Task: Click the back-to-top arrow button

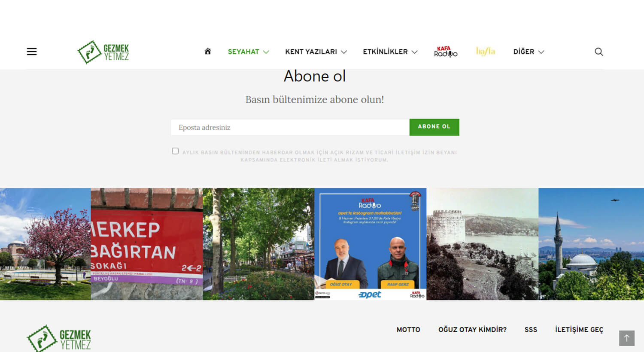Action: click(627, 338)
